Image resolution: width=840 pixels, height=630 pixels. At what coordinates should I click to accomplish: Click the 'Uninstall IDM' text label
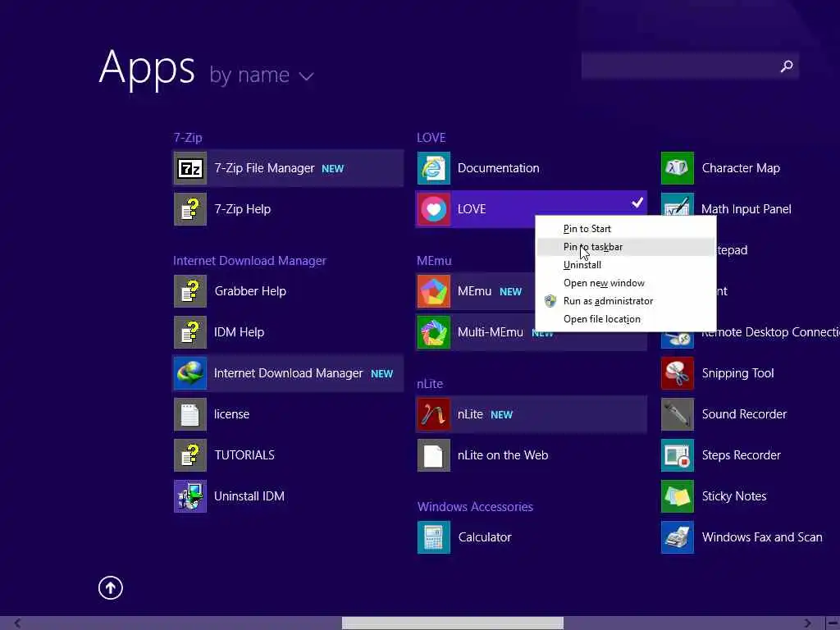pos(249,496)
